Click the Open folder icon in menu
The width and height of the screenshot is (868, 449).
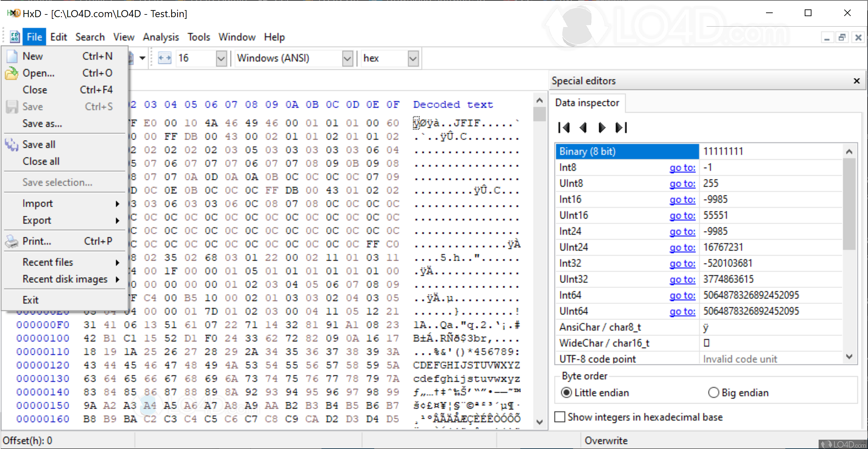pos(12,73)
